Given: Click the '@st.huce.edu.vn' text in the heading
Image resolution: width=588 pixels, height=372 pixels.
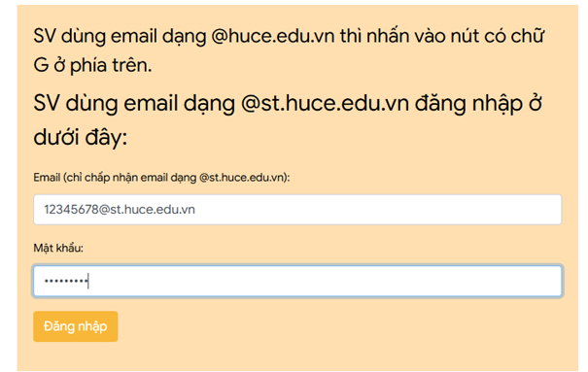Looking at the screenshot, I should tap(325, 103).
